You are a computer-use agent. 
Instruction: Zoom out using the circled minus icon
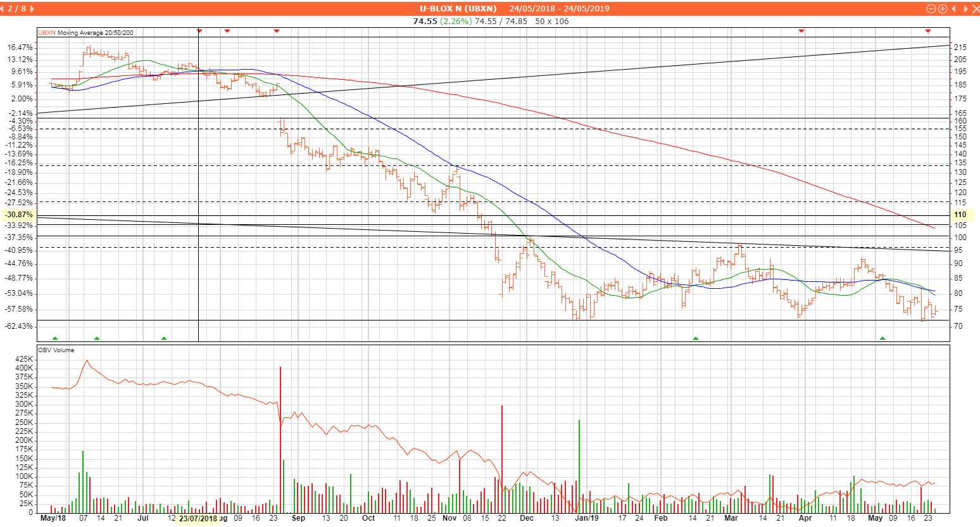point(931,9)
